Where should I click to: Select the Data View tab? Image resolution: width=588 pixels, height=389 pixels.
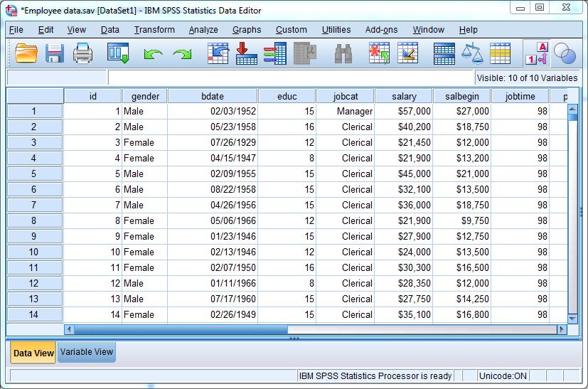33,353
